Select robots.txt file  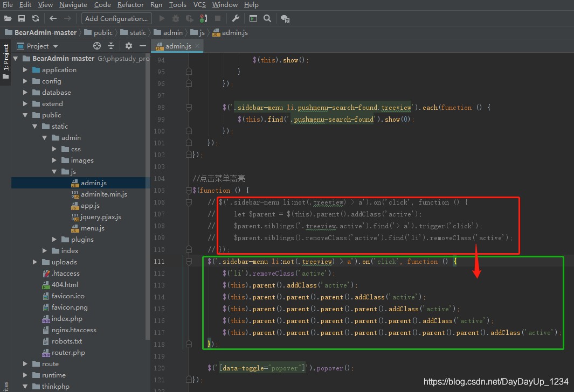pyautogui.click(x=67, y=341)
